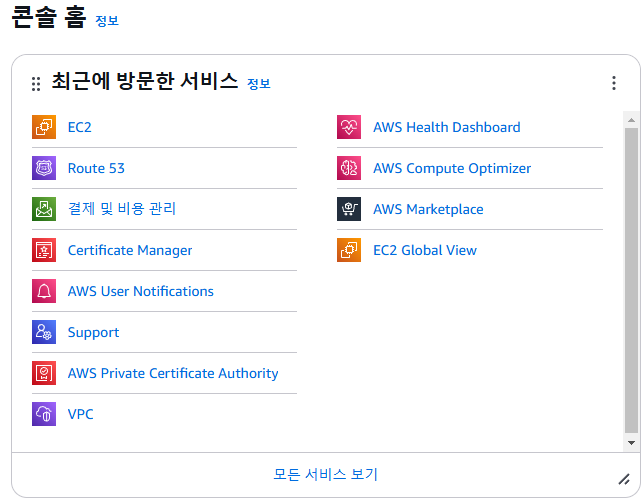The height and width of the screenshot is (500, 643).
Task: Open the Support link
Action: point(93,332)
